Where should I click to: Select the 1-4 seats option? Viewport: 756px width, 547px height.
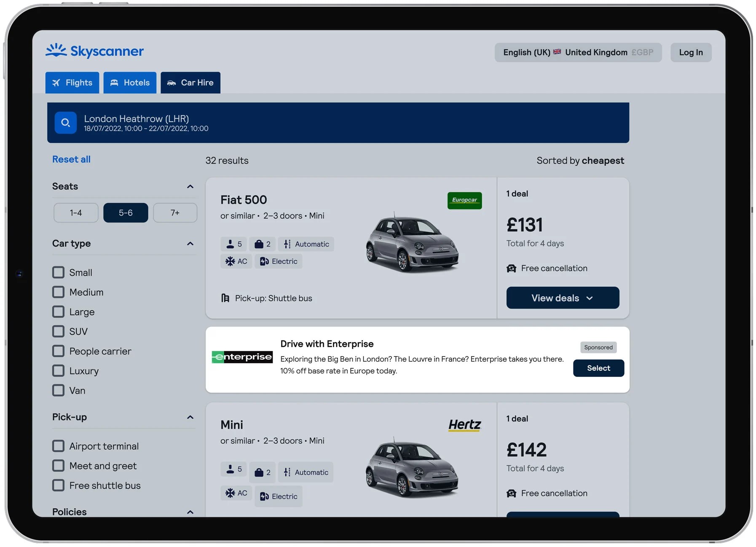(x=76, y=213)
